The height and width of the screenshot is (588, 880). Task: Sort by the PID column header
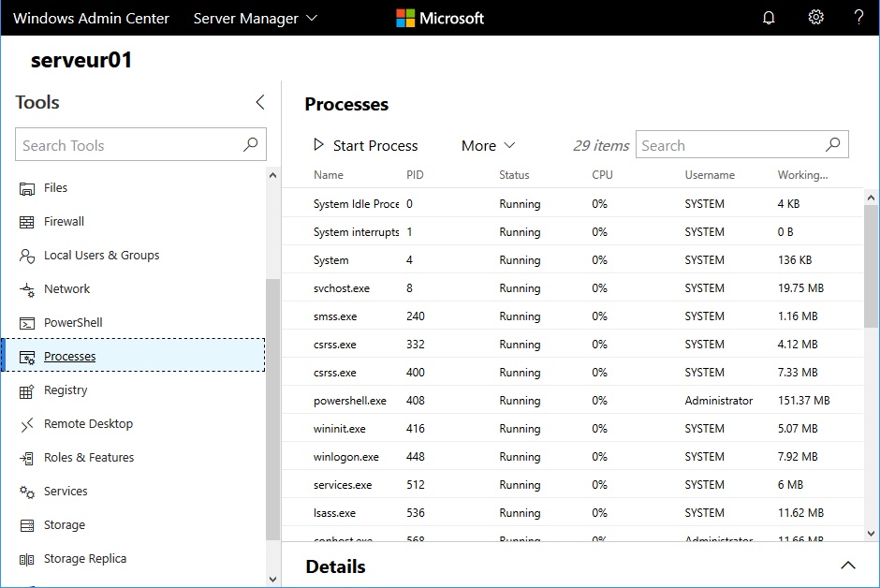(x=415, y=175)
